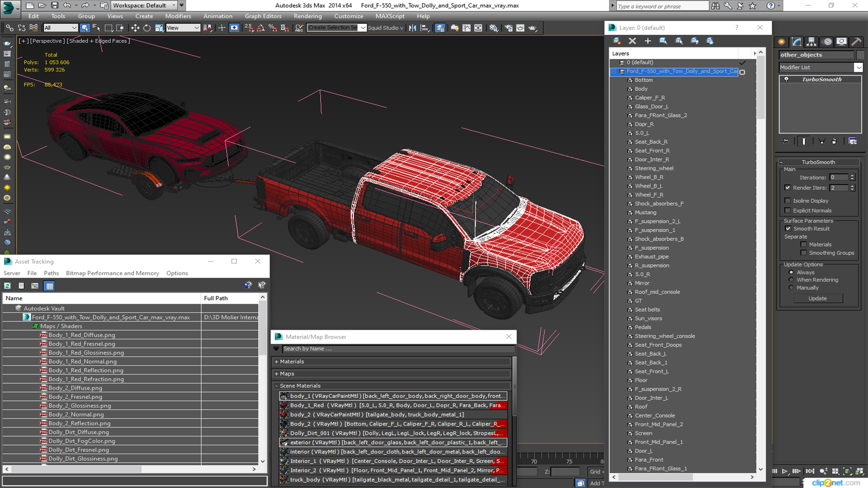Click the TurboSmooth Update button

click(817, 299)
